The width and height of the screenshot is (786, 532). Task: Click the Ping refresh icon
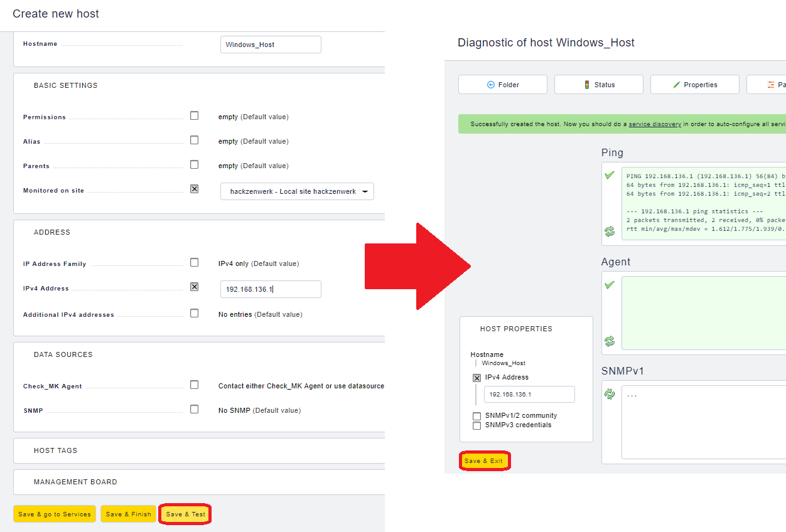[x=610, y=231]
